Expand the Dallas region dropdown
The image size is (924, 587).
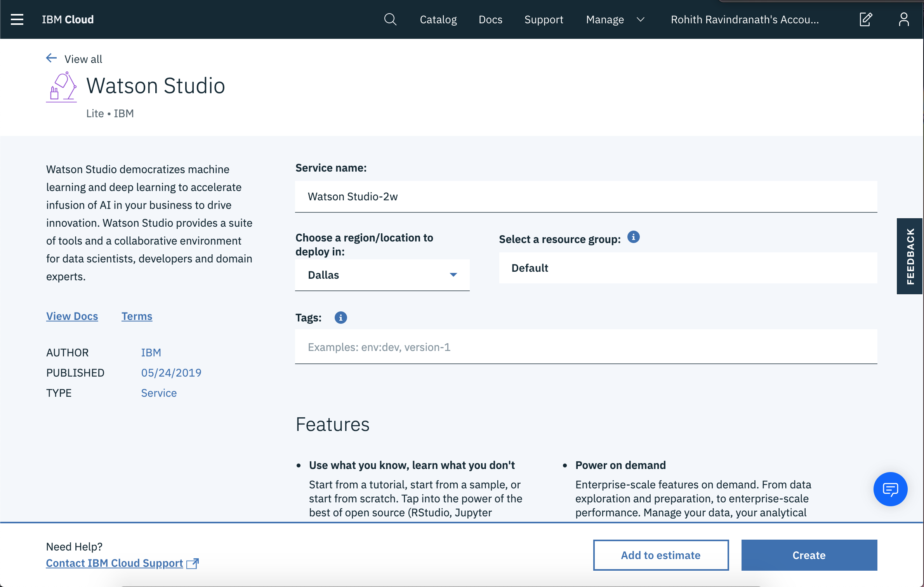(x=382, y=275)
